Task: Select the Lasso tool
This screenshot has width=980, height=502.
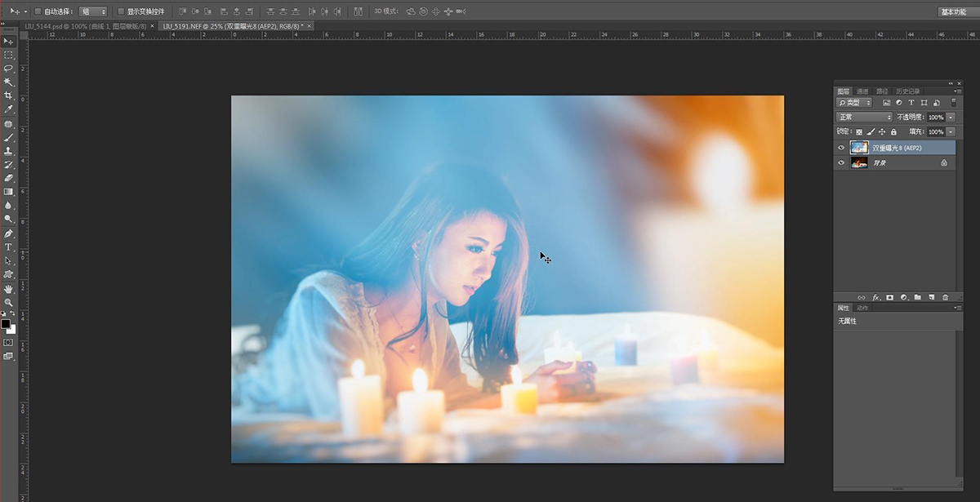Action: pyautogui.click(x=8, y=69)
